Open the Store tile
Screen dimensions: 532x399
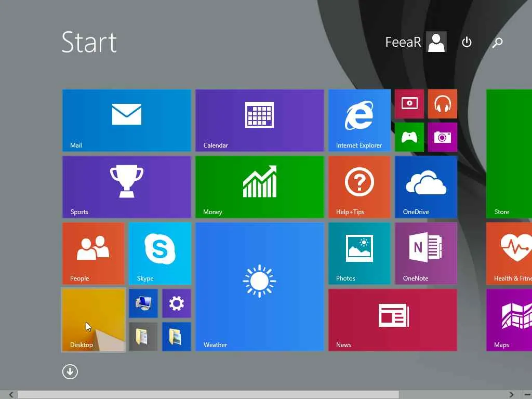(x=509, y=154)
